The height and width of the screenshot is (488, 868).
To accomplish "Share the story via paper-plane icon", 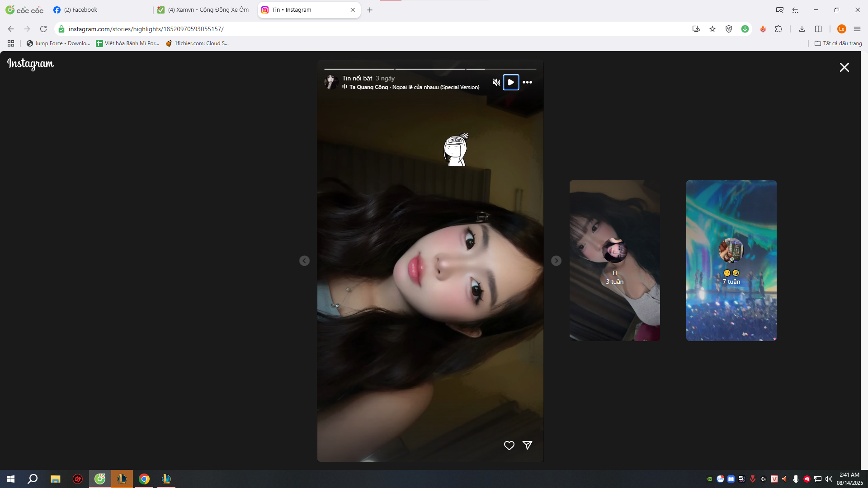I will pyautogui.click(x=527, y=445).
